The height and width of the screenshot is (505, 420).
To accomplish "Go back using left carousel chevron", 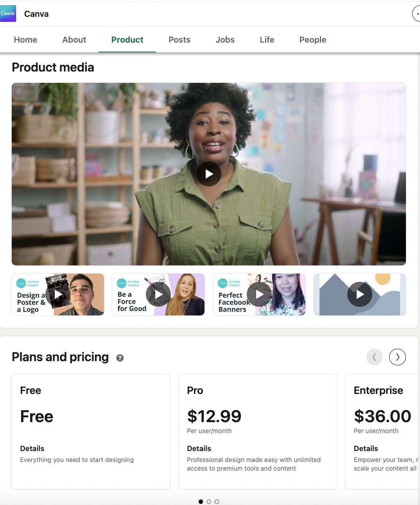I will [374, 357].
